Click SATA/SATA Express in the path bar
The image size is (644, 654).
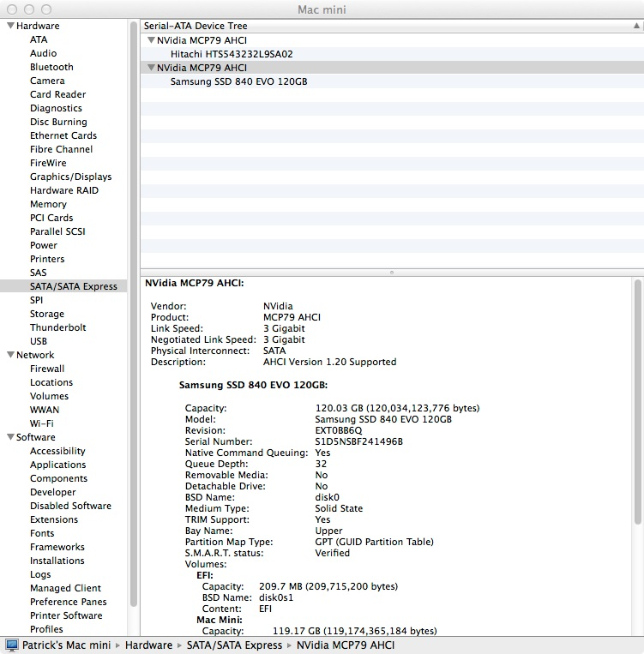click(234, 645)
